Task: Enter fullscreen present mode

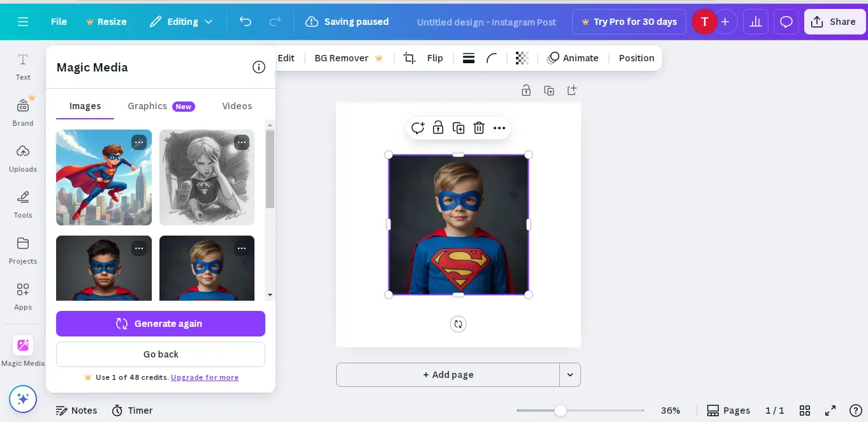Action: point(830,411)
